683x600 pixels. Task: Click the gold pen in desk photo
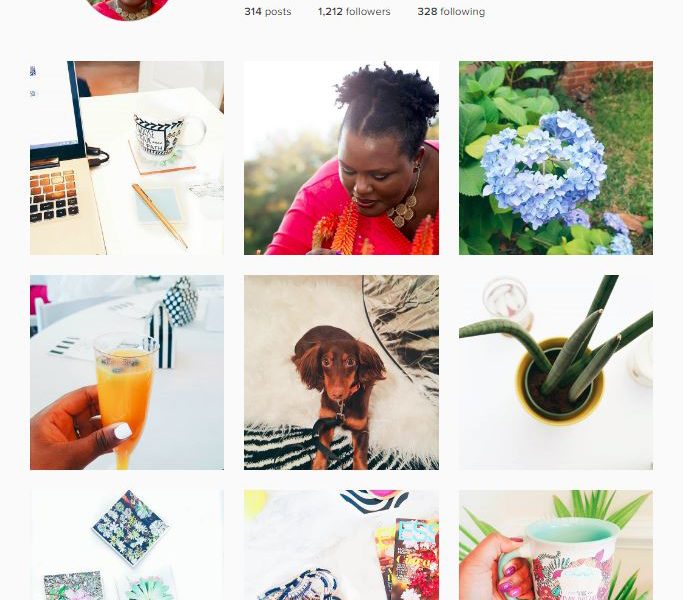tap(160, 216)
